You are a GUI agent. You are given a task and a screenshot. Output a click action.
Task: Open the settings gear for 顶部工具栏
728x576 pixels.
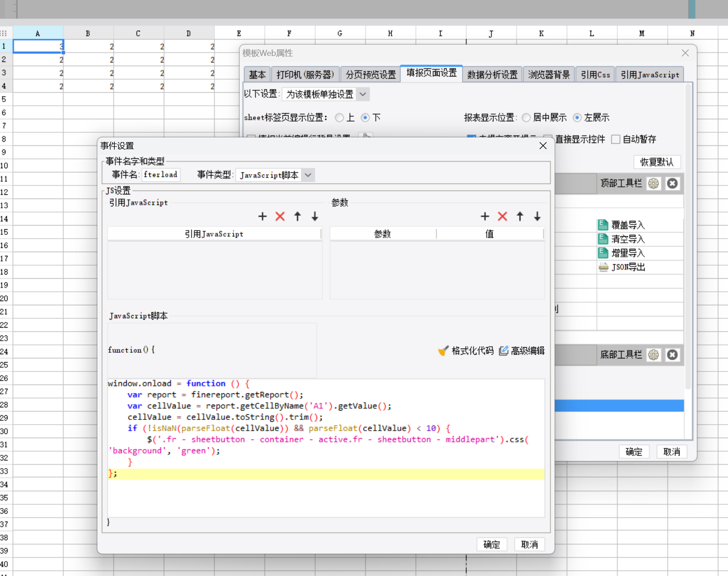pyautogui.click(x=654, y=184)
